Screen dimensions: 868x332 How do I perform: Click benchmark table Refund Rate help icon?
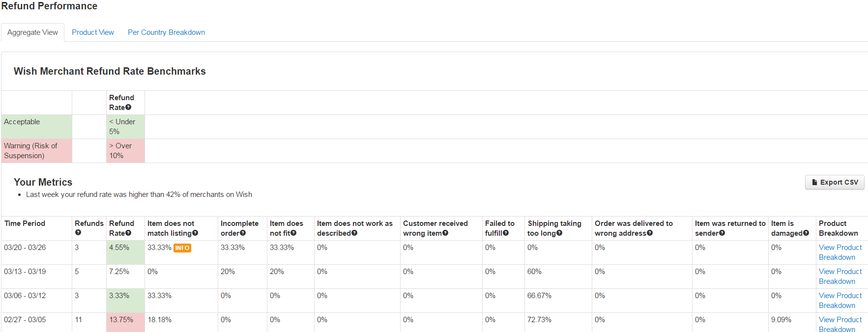[x=128, y=108]
